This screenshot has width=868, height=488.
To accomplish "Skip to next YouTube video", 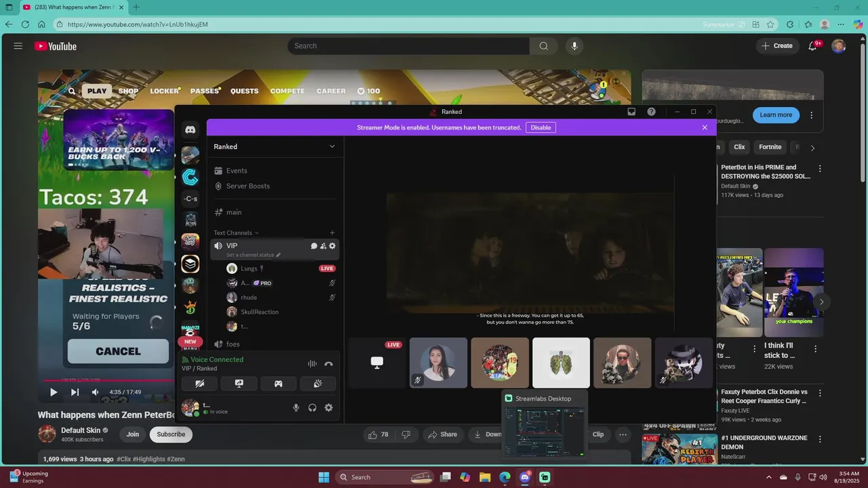I will click(x=75, y=392).
